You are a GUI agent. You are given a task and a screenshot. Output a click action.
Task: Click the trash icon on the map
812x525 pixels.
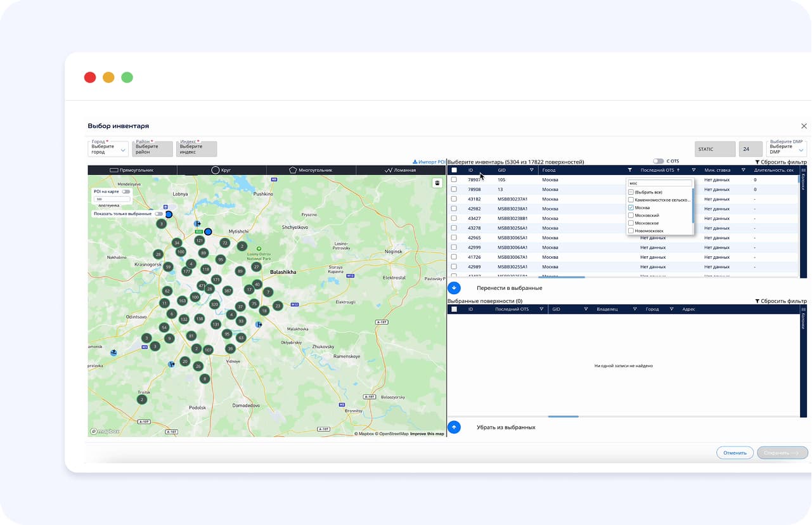pos(437,183)
